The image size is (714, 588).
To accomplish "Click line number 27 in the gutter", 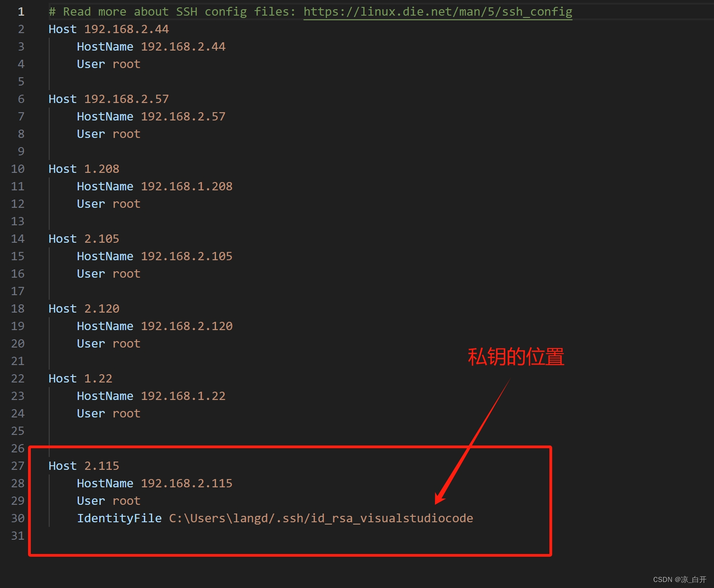I will point(18,466).
